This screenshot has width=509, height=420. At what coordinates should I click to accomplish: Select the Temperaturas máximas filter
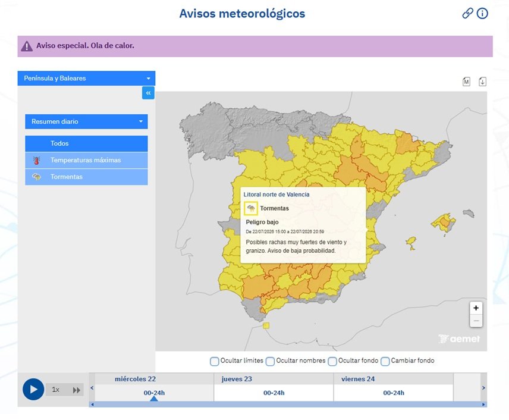(x=86, y=160)
